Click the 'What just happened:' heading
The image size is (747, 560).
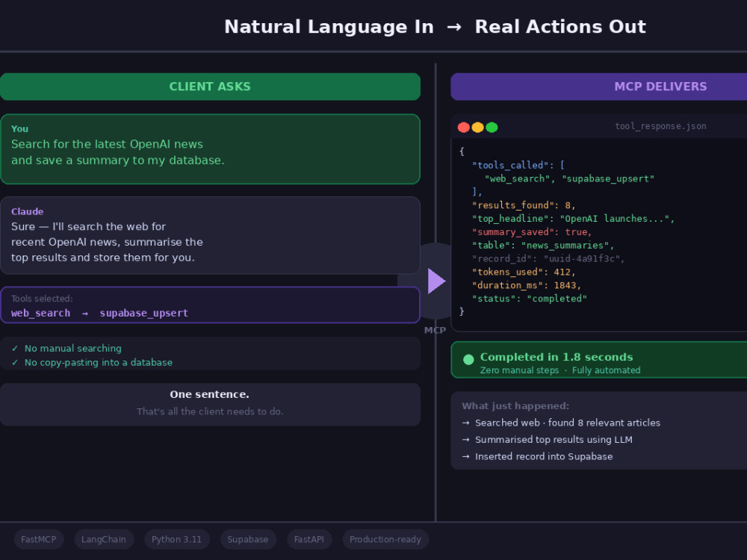515,406
